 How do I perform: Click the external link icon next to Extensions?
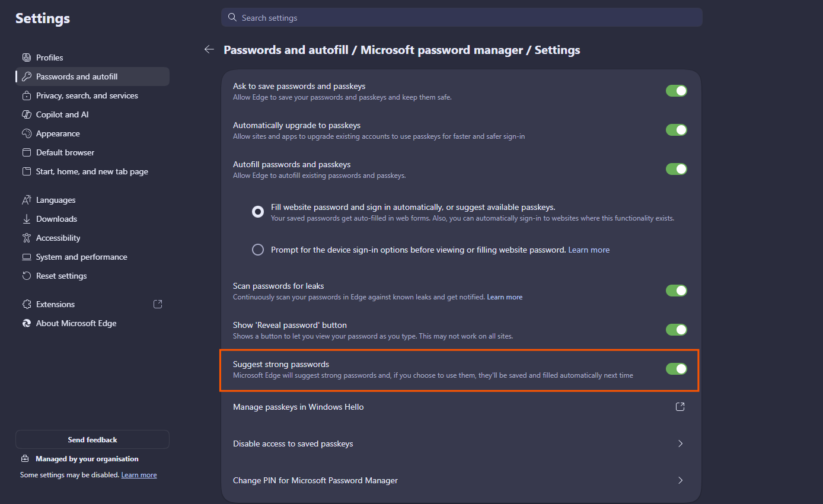(x=158, y=304)
